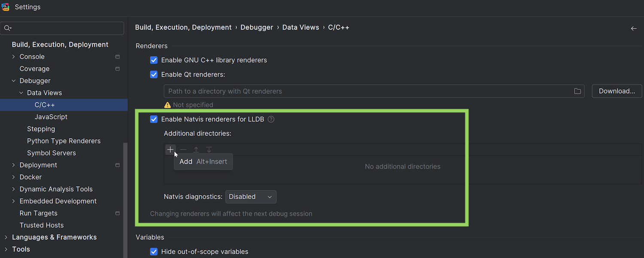
Task: Click the move directory up arrow
Action: pyautogui.click(x=196, y=150)
